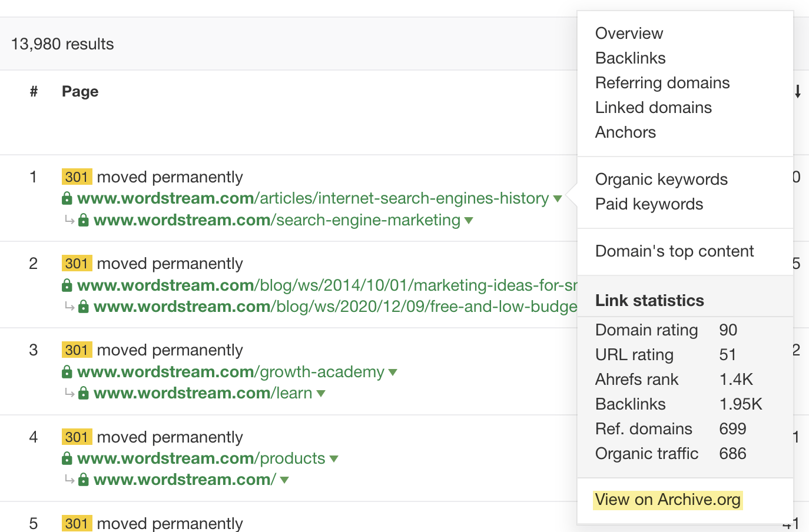Open dropdown caret beside wordstream.com/learn
The image size is (809, 532).
pyautogui.click(x=321, y=394)
